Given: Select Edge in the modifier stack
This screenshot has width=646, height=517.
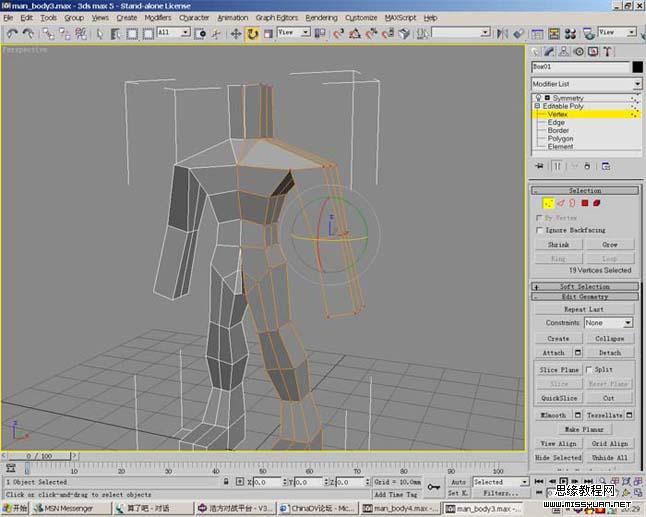Looking at the screenshot, I should [x=556, y=122].
